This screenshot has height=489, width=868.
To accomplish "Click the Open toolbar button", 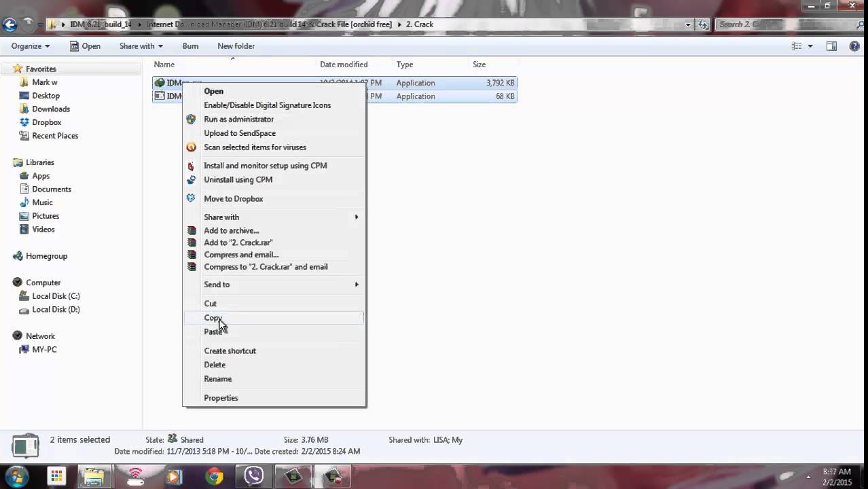I will point(85,46).
